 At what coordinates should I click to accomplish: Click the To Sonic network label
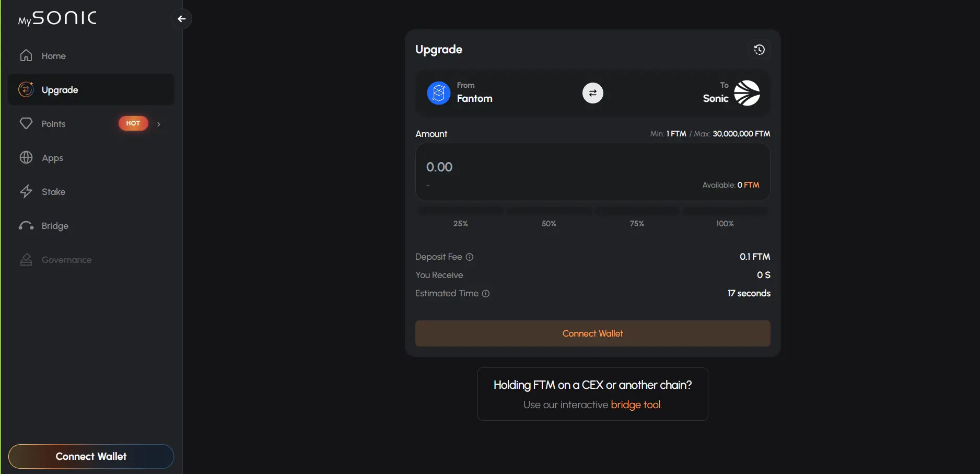coord(716,93)
